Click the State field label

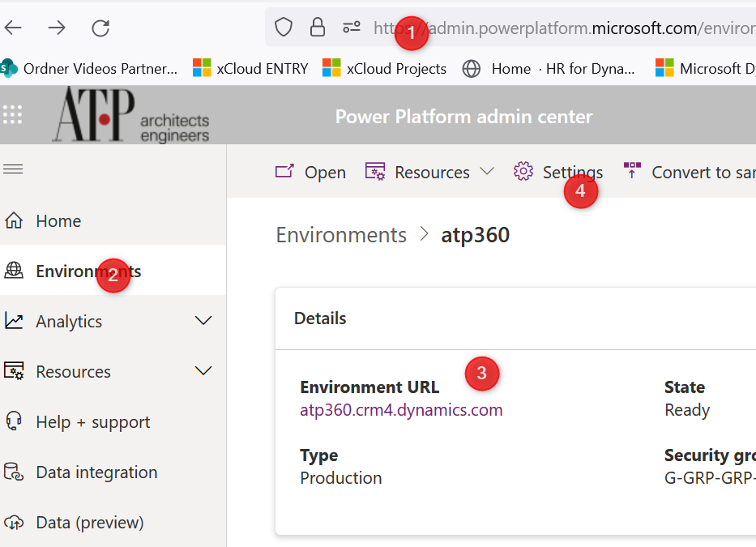[x=685, y=387]
